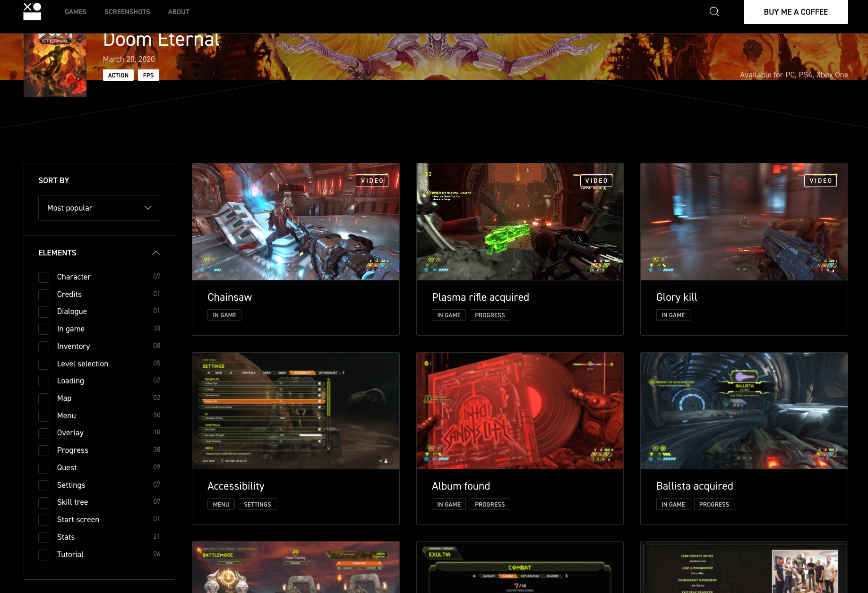Screen dimensions: 868x593
Task: Select the FPS genre tag
Action: coord(148,75)
